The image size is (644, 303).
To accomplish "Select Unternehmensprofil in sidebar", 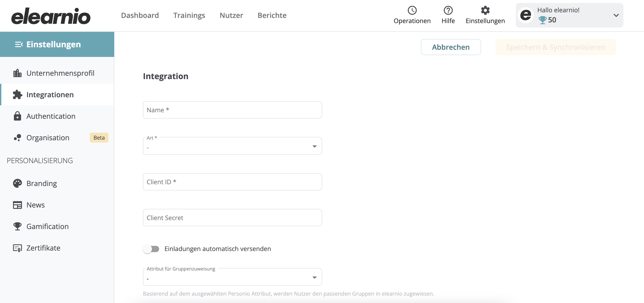I will (57, 73).
